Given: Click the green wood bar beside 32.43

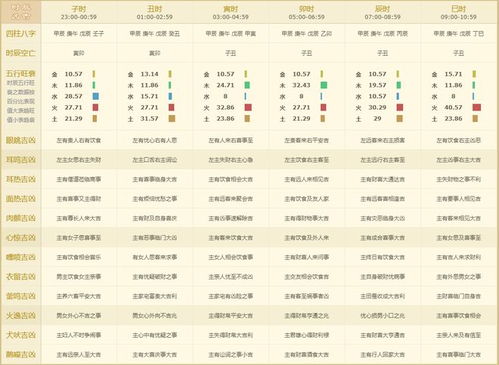Looking at the screenshot, I should tap(324, 85).
